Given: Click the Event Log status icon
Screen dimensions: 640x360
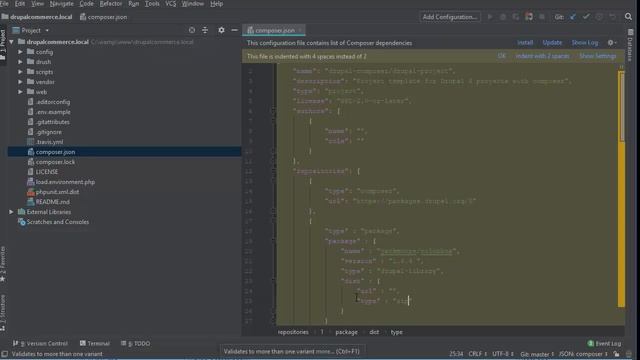Looking at the screenshot, I should pos(604,343).
